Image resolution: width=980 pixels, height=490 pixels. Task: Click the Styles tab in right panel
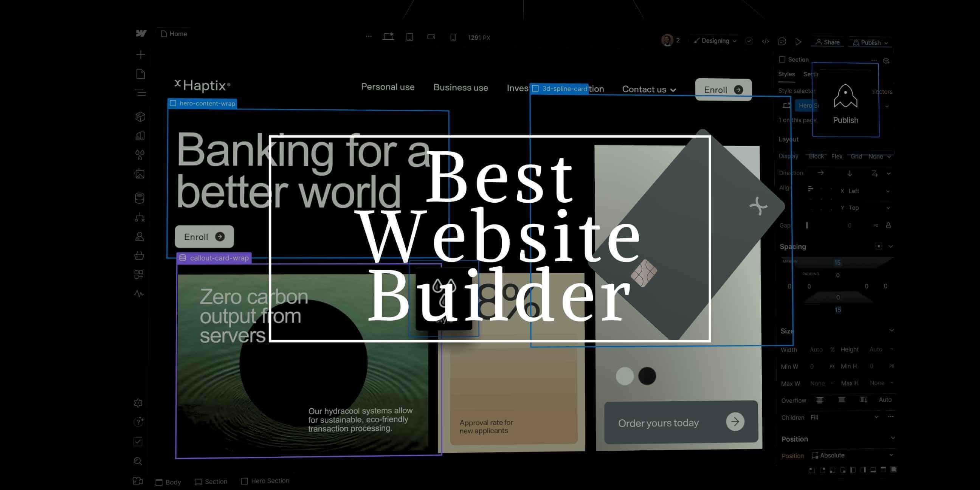pos(787,74)
